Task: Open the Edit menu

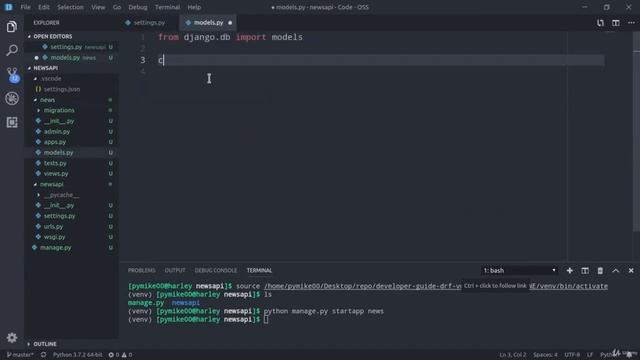Action: pyautogui.click(x=44, y=7)
